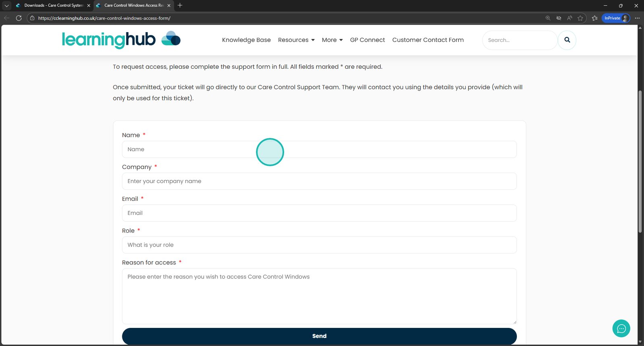Click the restore window button

point(621,6)
